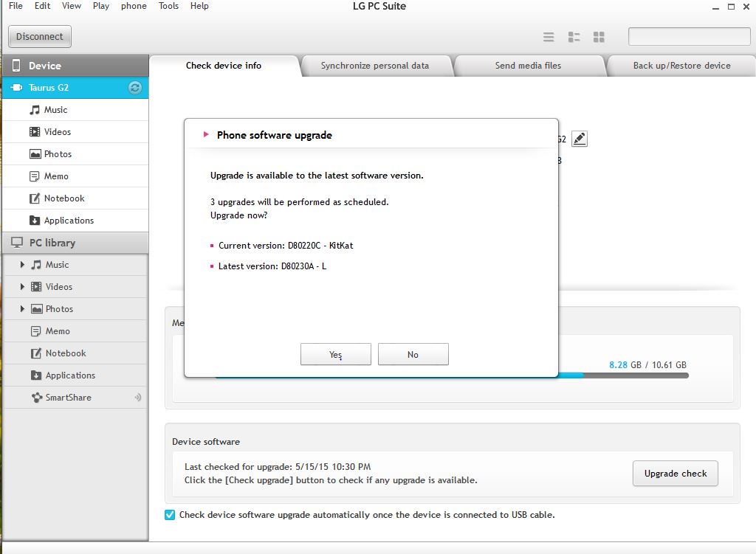Open device Notebook in the sidebar
Image resolution: width=756 pixels, height=554 pixels.
click(76, 198)
